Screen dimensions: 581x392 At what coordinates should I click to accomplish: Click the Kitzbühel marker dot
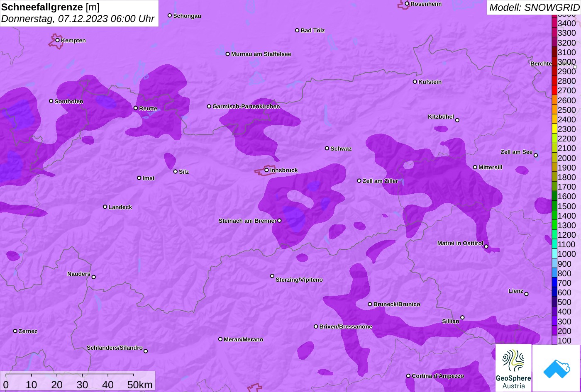pyautogui.click(x=457, y=120)
